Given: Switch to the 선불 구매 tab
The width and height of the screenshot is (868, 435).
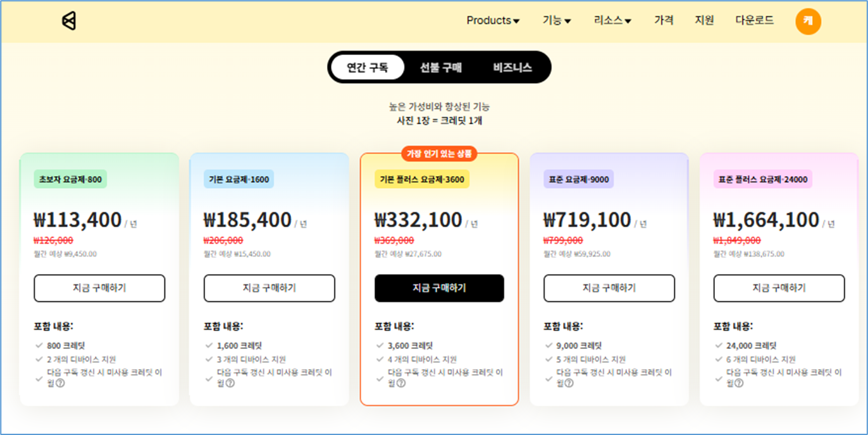Looking at the screenshot, I should click(x=440, y=66).
